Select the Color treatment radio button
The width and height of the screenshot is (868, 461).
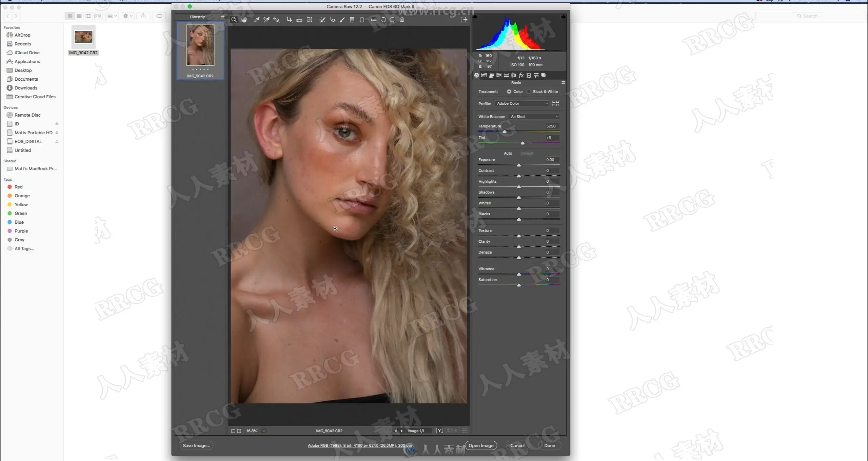[x=509, y=92]
